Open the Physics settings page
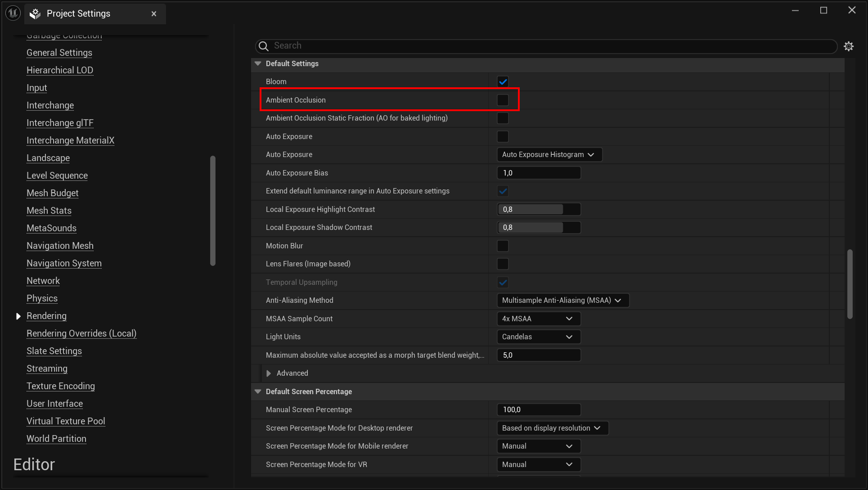Screen dimensions: 868x490 pos(42,298)
